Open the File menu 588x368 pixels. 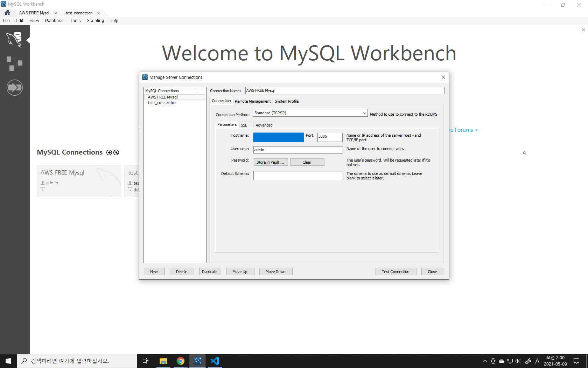pos(6,21)
